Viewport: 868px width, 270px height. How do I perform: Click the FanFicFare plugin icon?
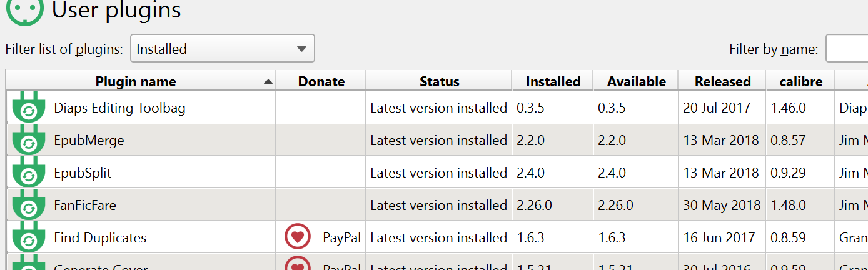pyautogui.click(x=29, y=206)
